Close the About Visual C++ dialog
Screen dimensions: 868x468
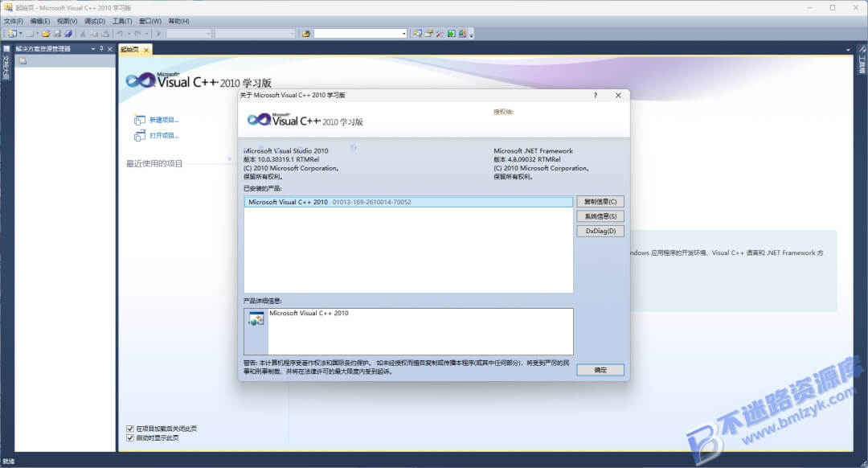coord(618,95)
